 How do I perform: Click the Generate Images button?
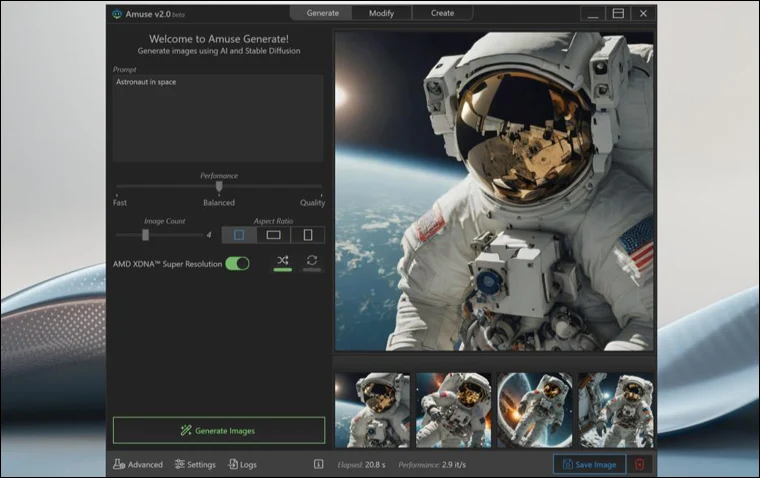(x=218, y=430)
